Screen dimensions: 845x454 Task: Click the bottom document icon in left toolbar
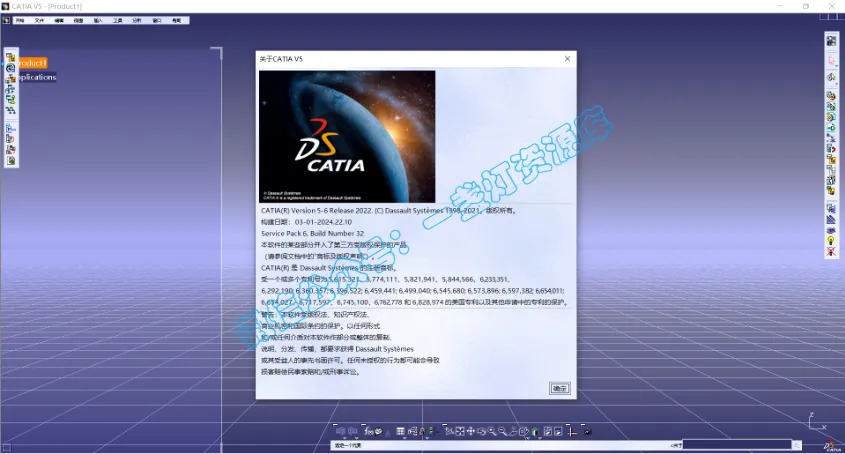click(11, 161)
